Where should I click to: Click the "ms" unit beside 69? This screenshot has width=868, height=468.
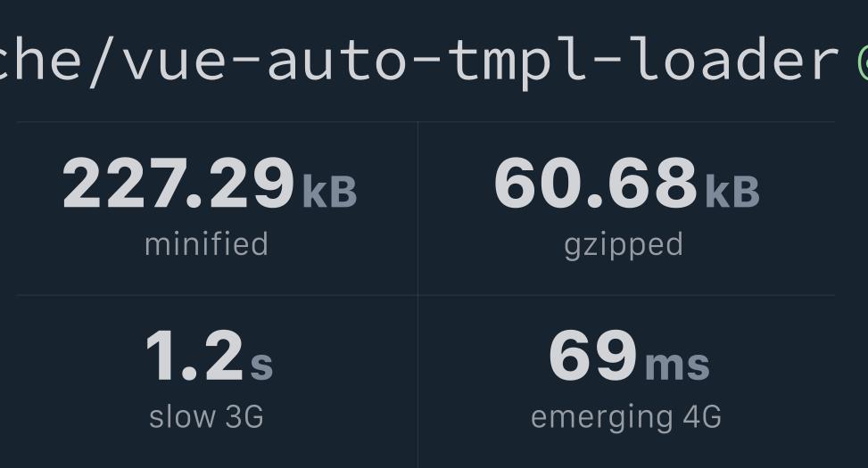pyautogui.click(x=677, y=365)
